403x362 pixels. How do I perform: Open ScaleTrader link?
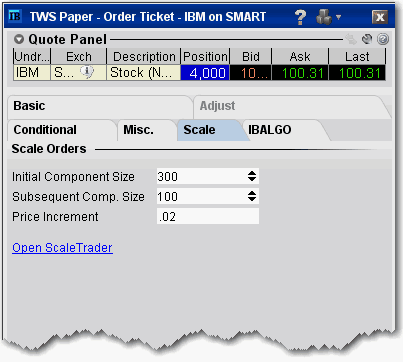[x=62, y=248]
